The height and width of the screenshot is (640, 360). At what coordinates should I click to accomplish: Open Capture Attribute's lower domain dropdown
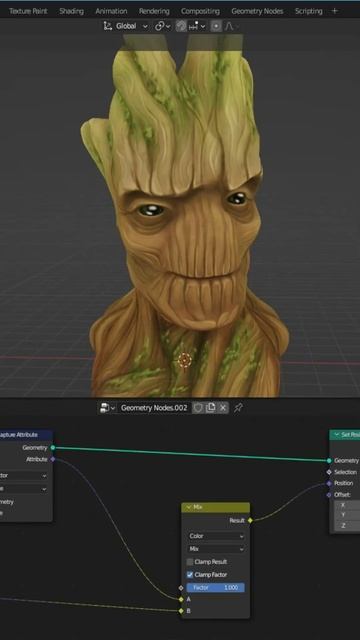coord(23,489)
